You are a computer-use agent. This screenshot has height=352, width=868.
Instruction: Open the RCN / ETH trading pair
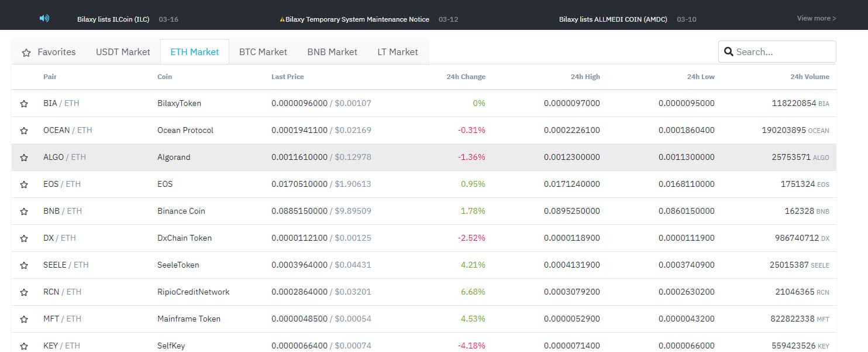pos(63,292)
